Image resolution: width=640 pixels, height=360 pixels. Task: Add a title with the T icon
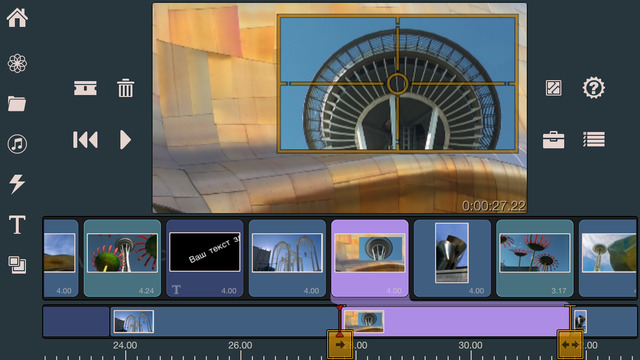(17, 224)
